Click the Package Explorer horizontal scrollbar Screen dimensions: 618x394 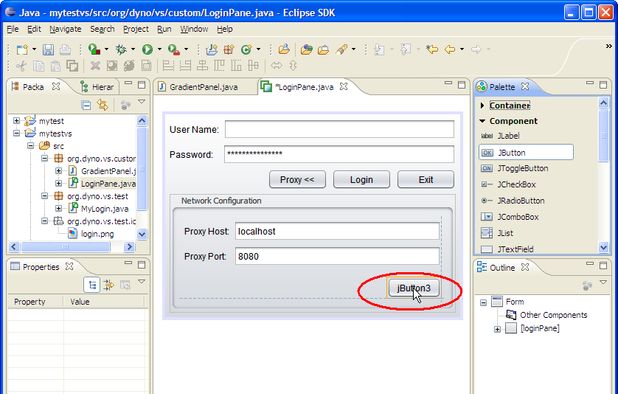66,247
